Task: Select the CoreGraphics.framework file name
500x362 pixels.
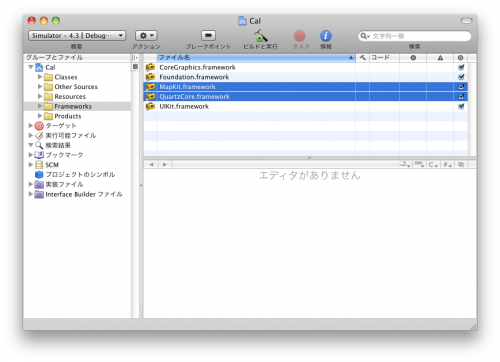Action: 197,67
